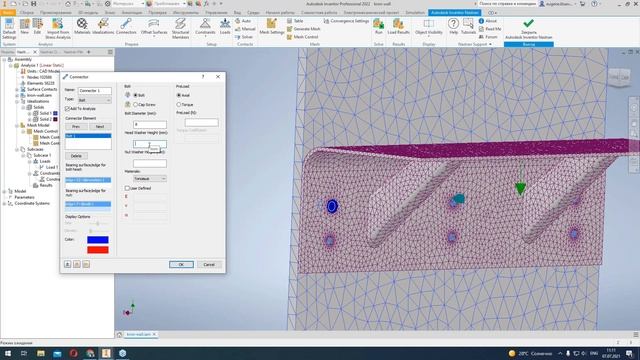The image size is (640, 360).
Task: Open the Object Visibility tool
Action: (429, 27)
